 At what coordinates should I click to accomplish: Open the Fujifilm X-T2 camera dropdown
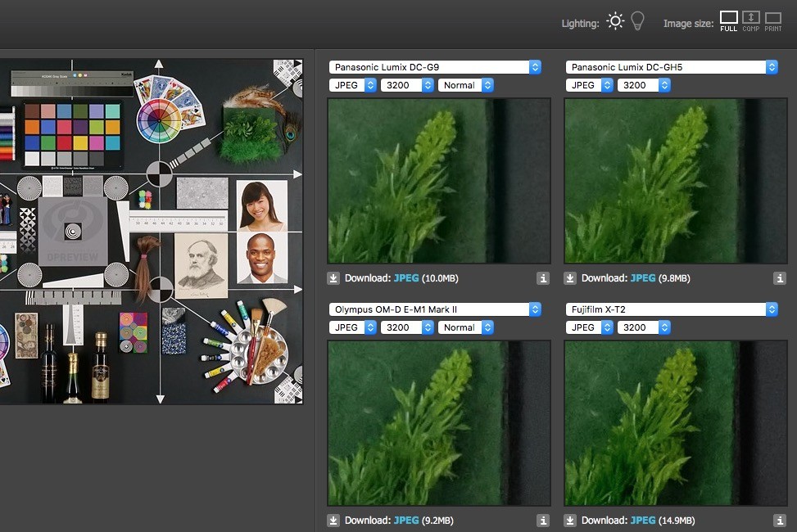click(x=672, y=309)
